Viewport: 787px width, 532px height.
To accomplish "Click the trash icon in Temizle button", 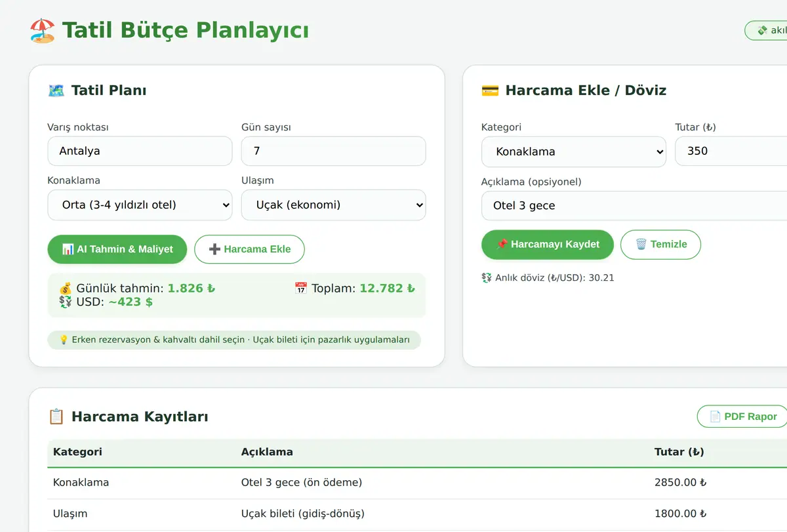I will 641,244.
